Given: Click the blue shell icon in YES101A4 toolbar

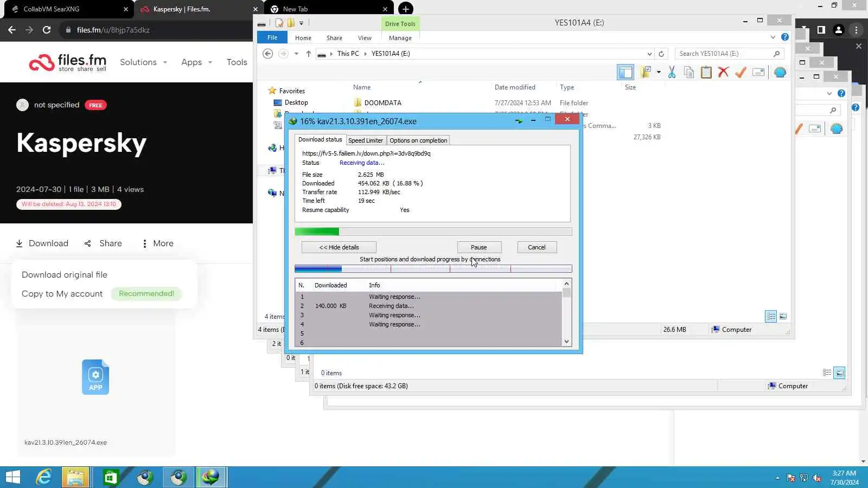Looking at the screenshot, I should 780,72.
